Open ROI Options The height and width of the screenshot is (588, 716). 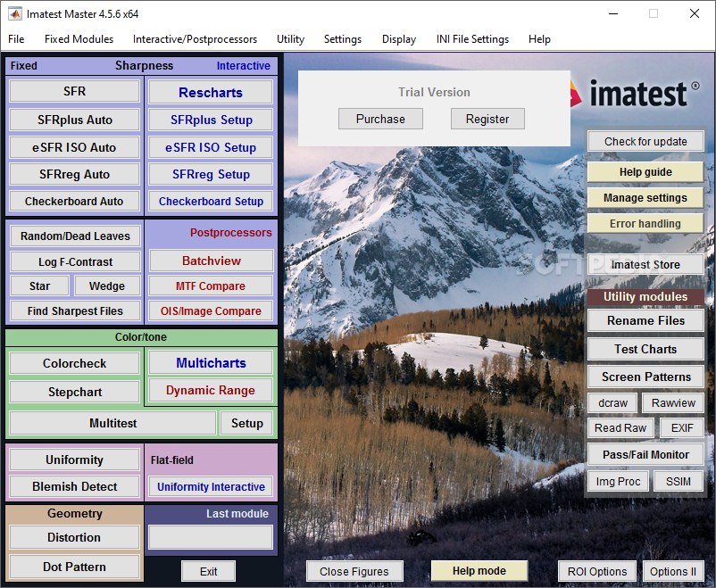[x=597, y=572]
